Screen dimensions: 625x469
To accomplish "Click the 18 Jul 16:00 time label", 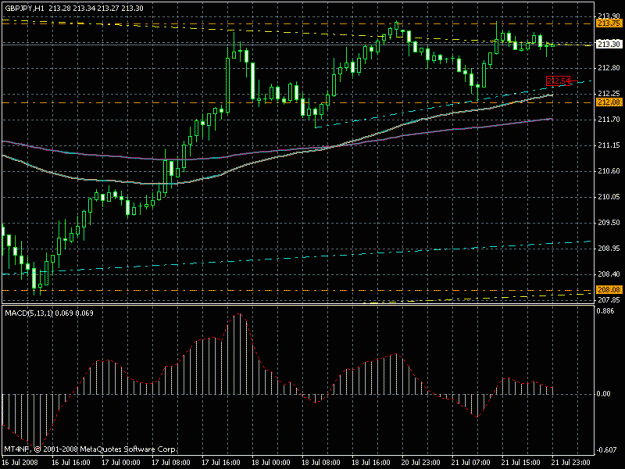I will coord(371,463).
